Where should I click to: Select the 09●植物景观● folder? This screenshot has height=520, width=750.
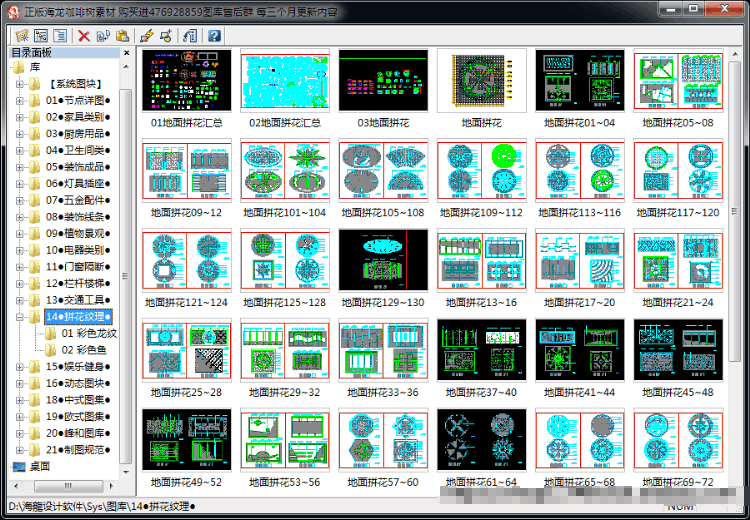tap(78, 233)
